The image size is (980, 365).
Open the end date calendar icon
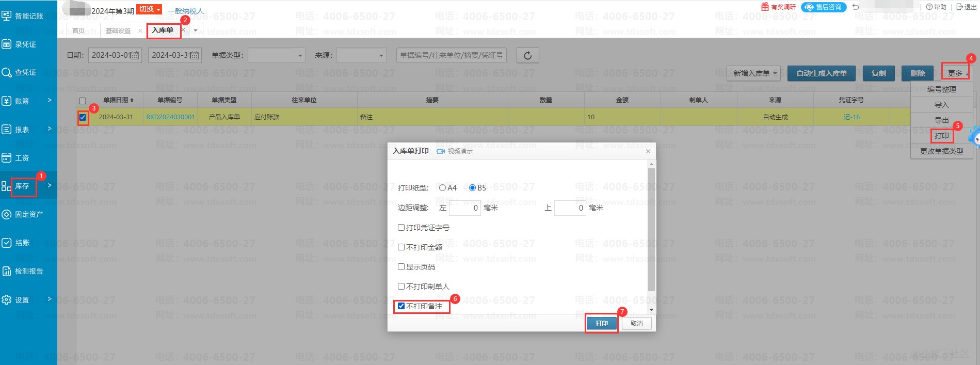(x=195, y=55)
